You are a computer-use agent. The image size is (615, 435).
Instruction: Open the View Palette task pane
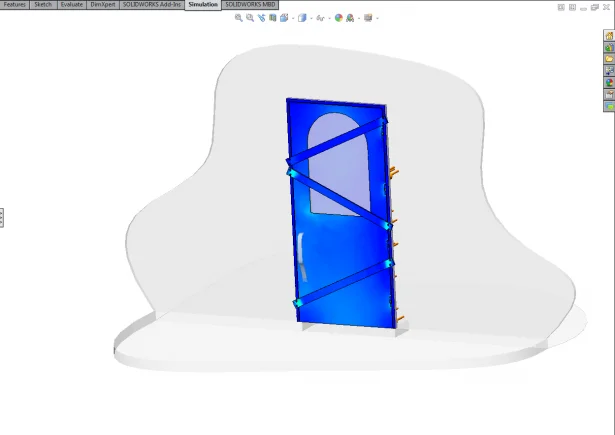[x=609, y=72]
